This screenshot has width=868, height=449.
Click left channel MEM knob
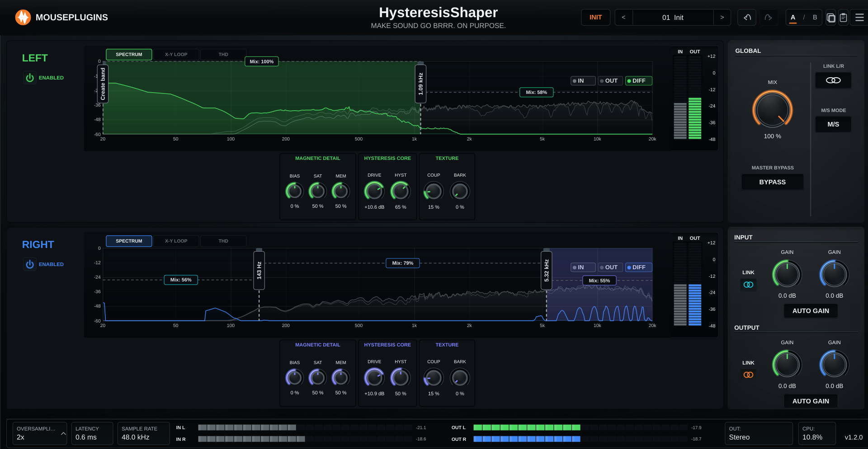340,191
